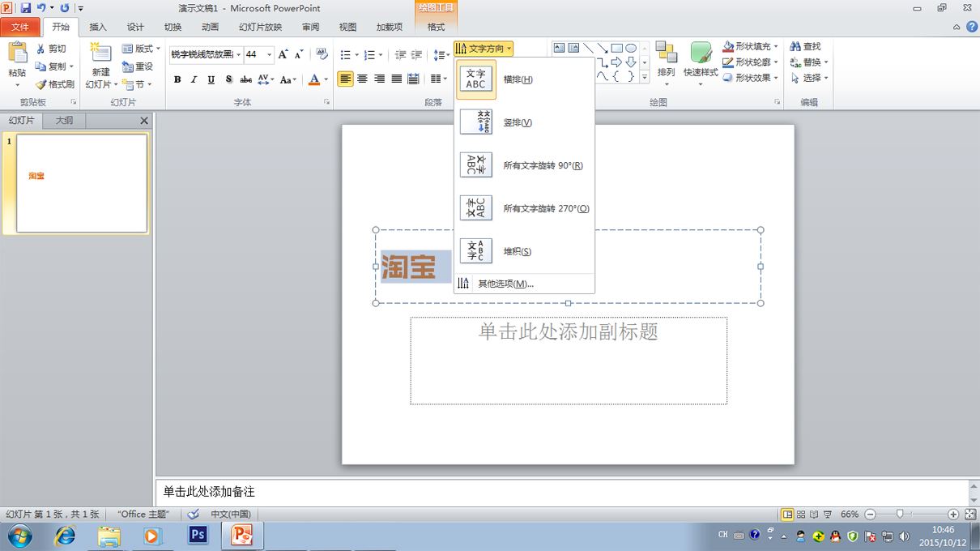Click zoom in plus button
Screen dimensions: 980x551
pos(953,514)
